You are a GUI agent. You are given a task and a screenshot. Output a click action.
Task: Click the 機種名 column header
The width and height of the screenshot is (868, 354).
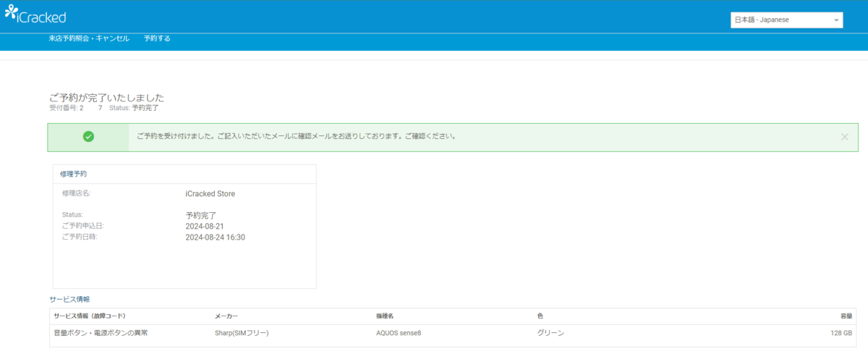click(x=385, y=316)
